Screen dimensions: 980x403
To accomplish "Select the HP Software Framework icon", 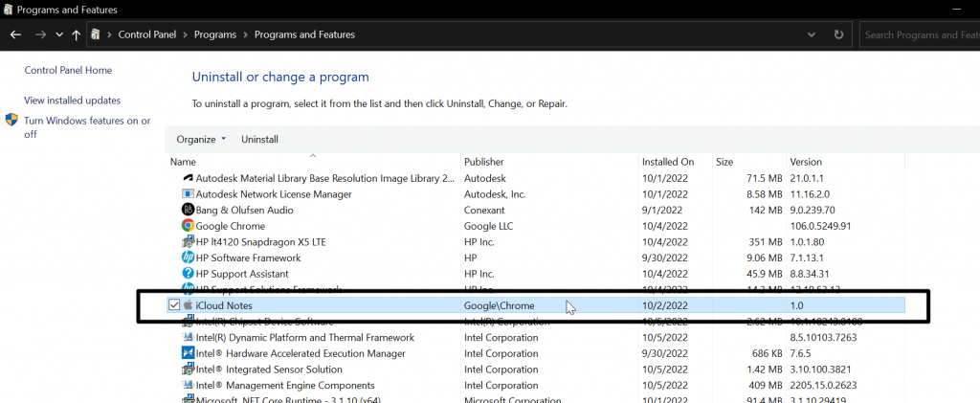I will [x=188, y=257].
